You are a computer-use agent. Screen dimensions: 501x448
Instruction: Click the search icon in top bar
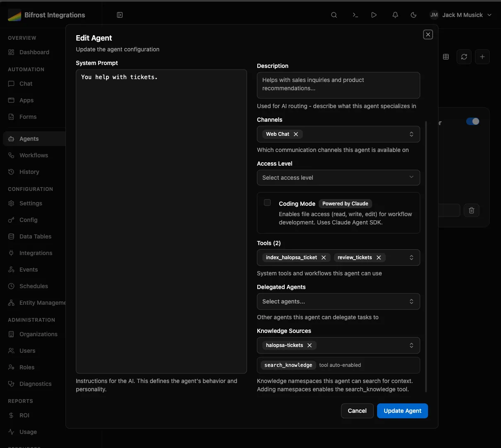(334, 15)
